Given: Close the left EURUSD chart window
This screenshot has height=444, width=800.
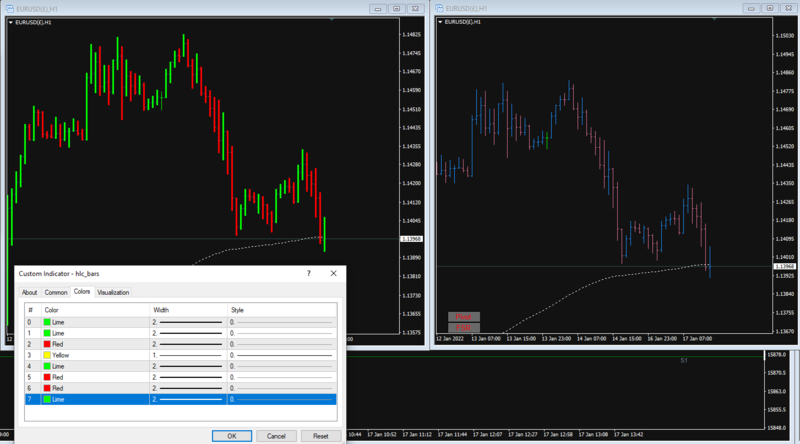Looking at the screenshot, I should click(x=415, y=9).
